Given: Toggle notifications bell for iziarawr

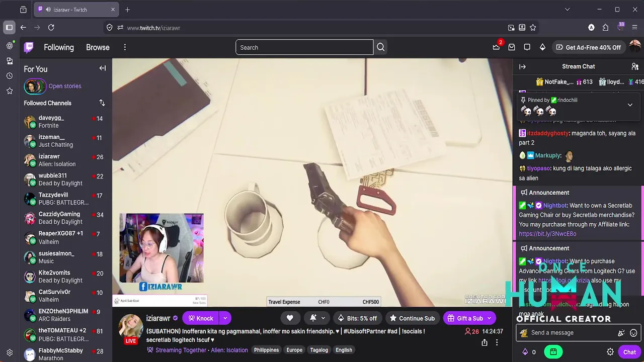Looking at the screenshot, I should (313, 318).
